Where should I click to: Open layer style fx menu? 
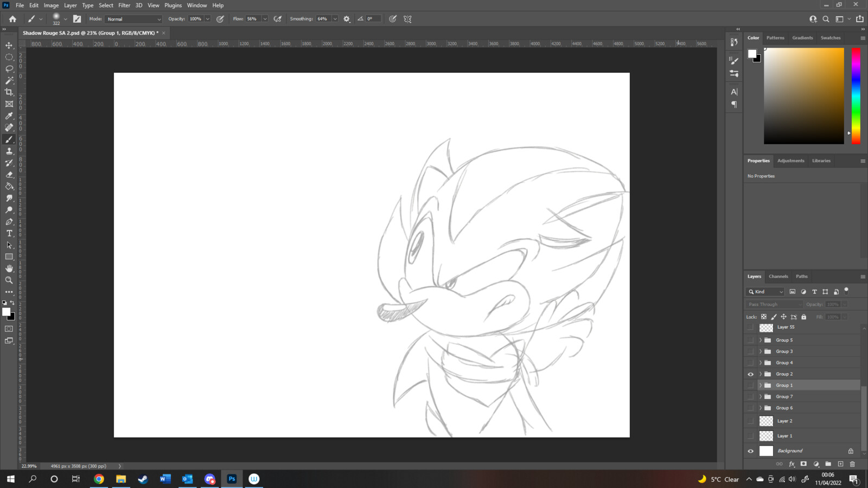coord(792,464)
